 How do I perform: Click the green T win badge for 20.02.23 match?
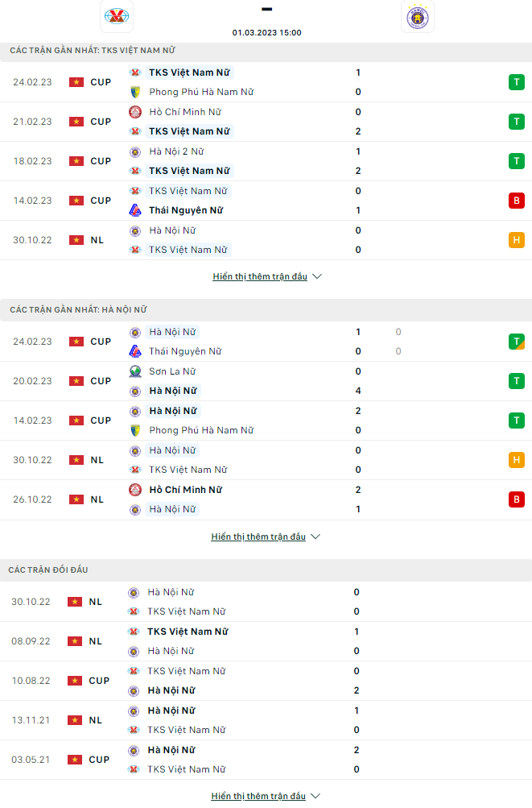(x=516, y=381)
